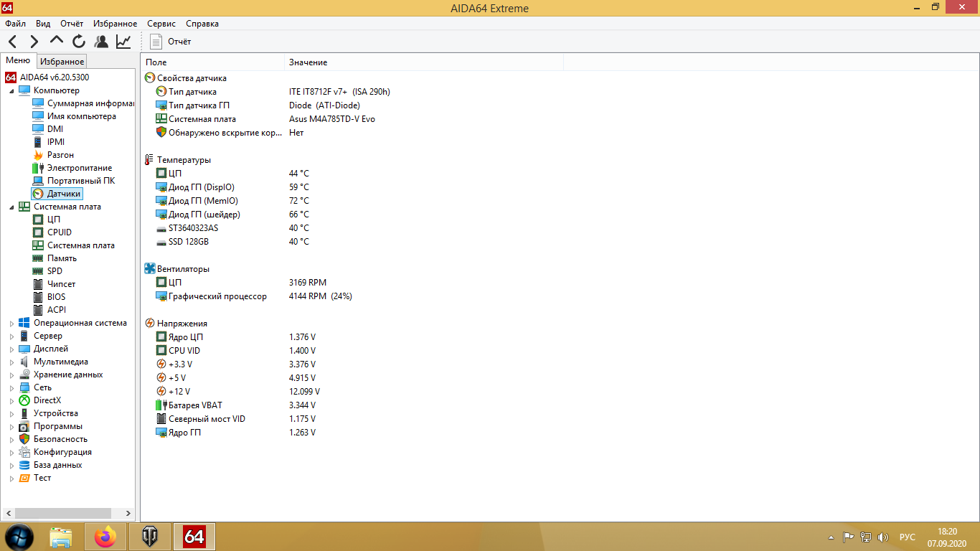Open the Разгон flame icon item
This screenshot has height=551, width=980.
click(x=38, y=155)
